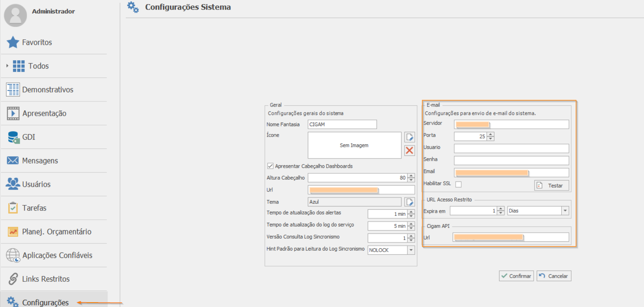
Task: Click the Ícone image edit icon
Action: (x=410, y=137)
